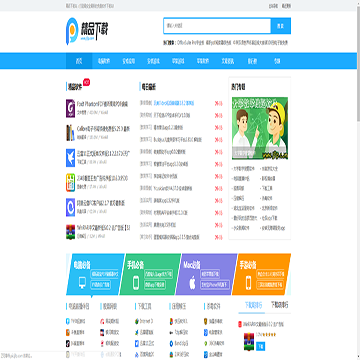
Task: Click the colorful 2345 image viewer icon
Action: pos(70,182)
